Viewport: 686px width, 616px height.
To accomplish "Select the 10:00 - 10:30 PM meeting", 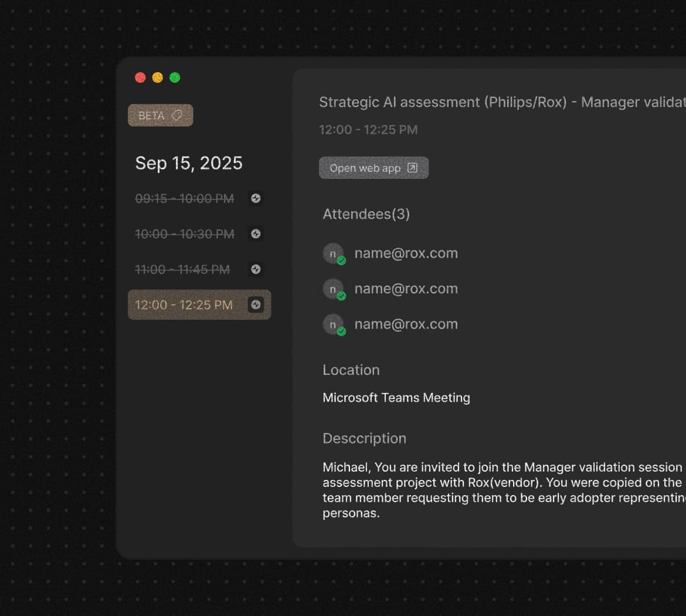I will [184, 234].
